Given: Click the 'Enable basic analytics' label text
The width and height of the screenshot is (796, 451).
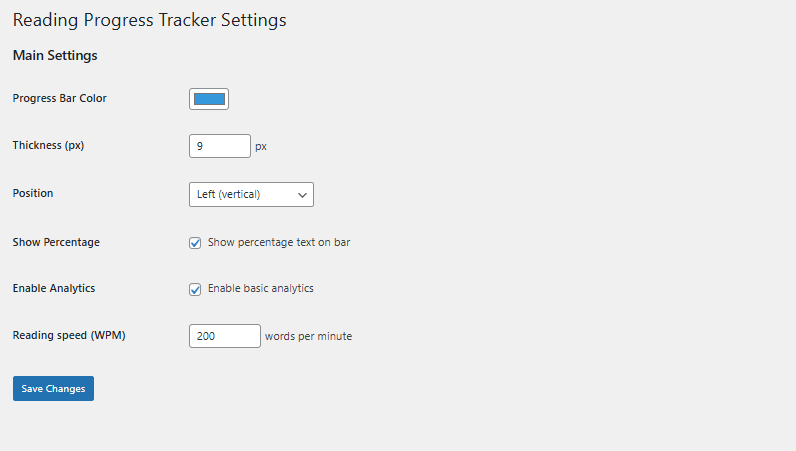Looking at the screenshot, I should coord(261,288).
